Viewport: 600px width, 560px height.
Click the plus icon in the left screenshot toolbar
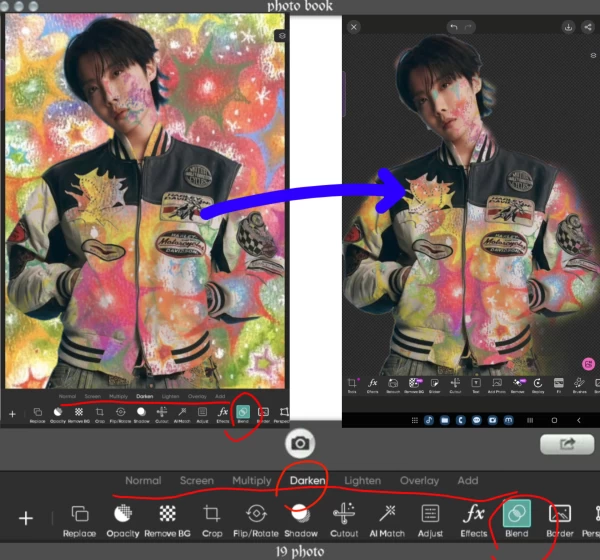[12, 414]
